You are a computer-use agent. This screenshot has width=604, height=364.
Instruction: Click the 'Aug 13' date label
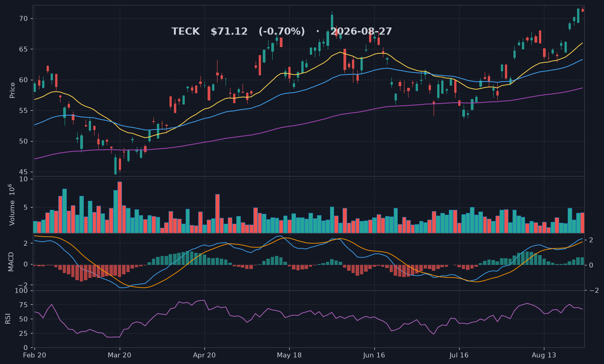544,355
